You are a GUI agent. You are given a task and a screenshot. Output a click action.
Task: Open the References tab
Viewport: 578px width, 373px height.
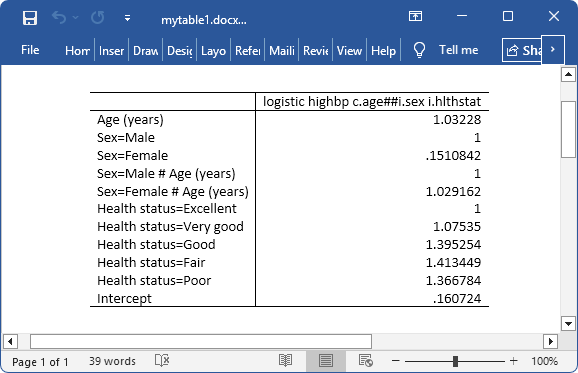click(248, 50)
